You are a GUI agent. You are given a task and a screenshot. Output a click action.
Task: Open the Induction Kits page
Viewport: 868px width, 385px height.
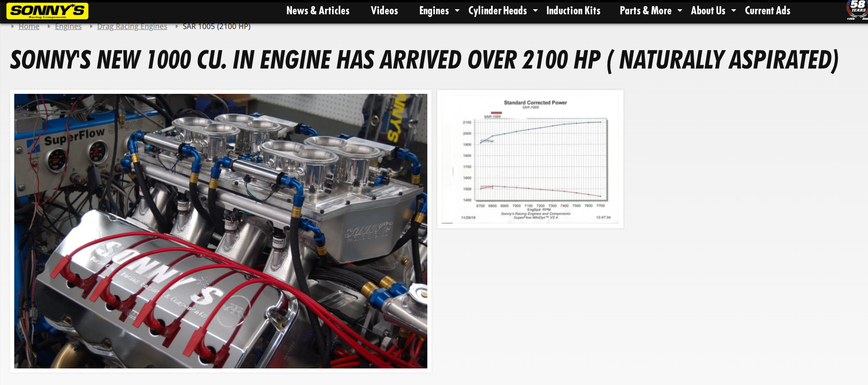point(573,11)
